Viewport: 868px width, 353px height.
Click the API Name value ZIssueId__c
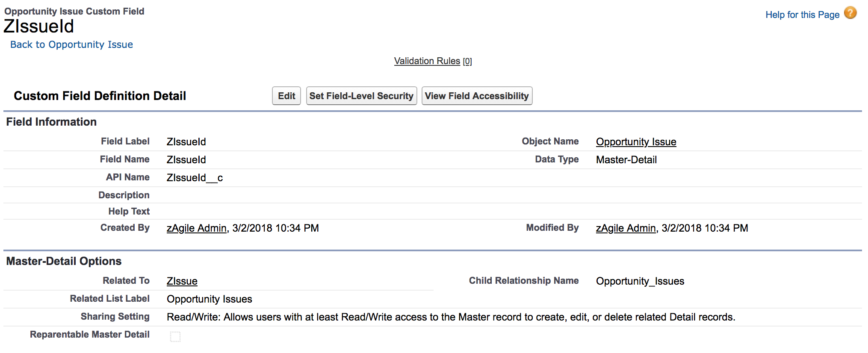point(195,178)
